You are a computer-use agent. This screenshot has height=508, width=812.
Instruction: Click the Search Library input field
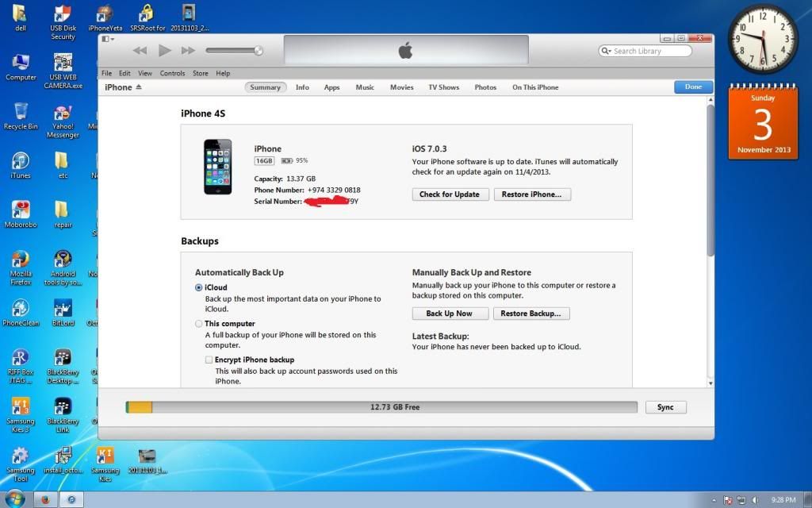point(649,51)
